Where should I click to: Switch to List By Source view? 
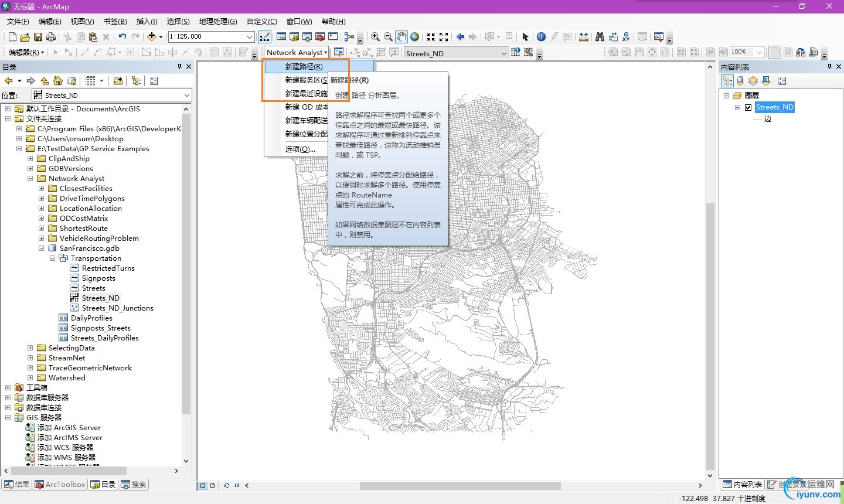point(740,81)
